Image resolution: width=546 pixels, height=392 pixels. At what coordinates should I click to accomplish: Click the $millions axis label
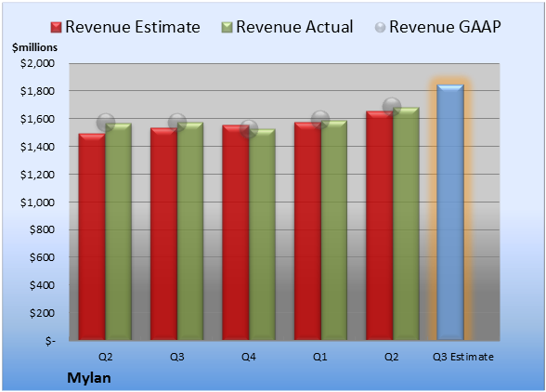point(34,47)
